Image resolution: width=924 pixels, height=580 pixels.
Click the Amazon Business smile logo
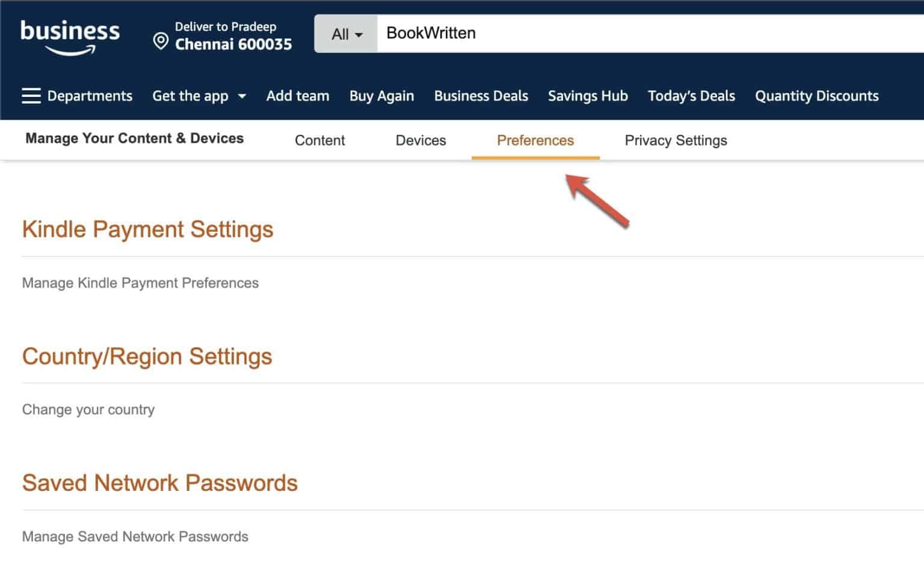click(x=69, y=36)
